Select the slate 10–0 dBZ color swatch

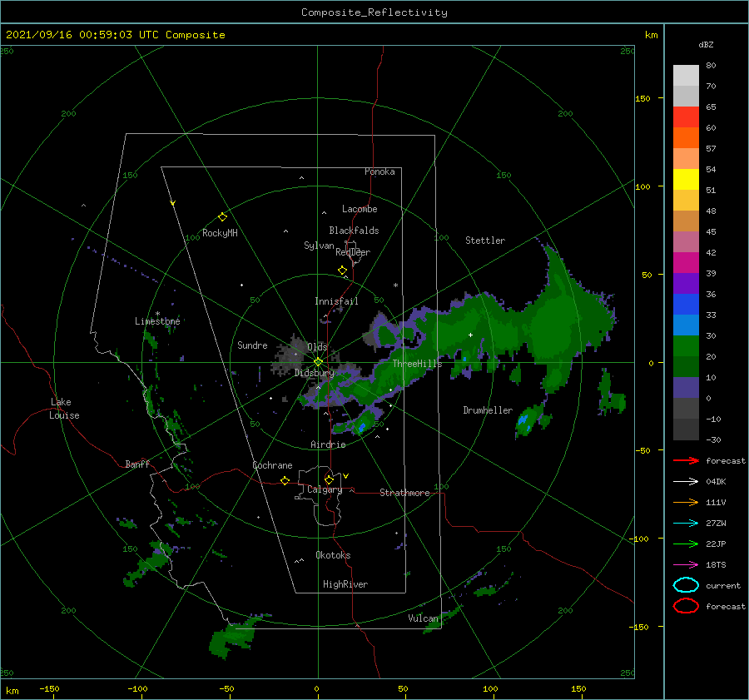pyautogui.click(x=686, y=388)
